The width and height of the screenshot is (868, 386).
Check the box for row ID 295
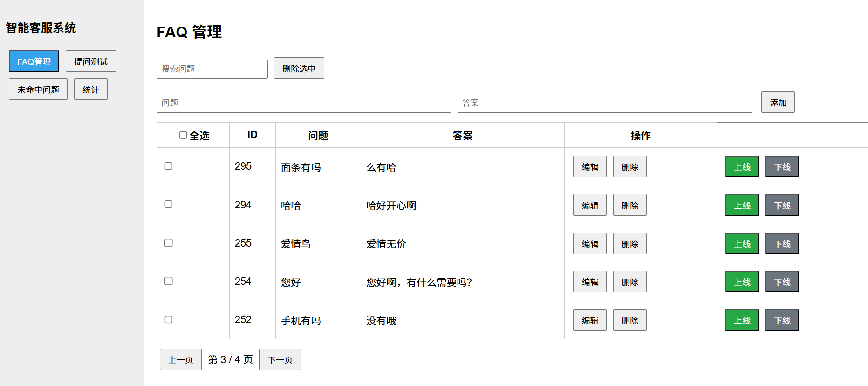click(169, 166)
